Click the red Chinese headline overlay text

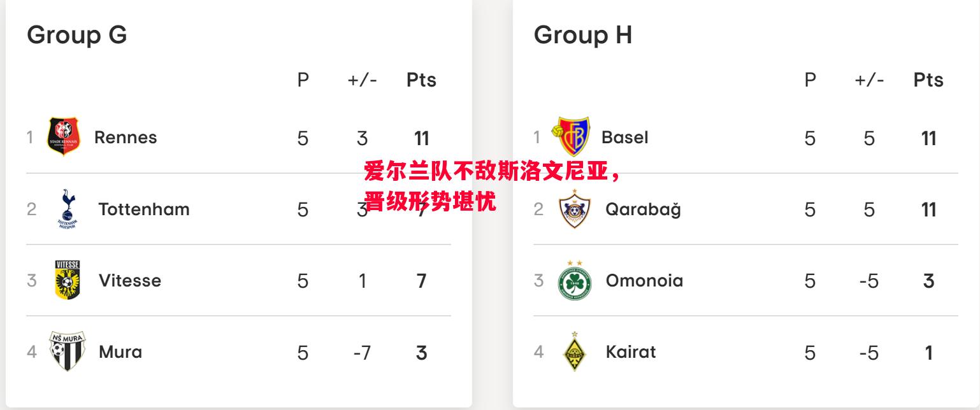coord(491,187)
